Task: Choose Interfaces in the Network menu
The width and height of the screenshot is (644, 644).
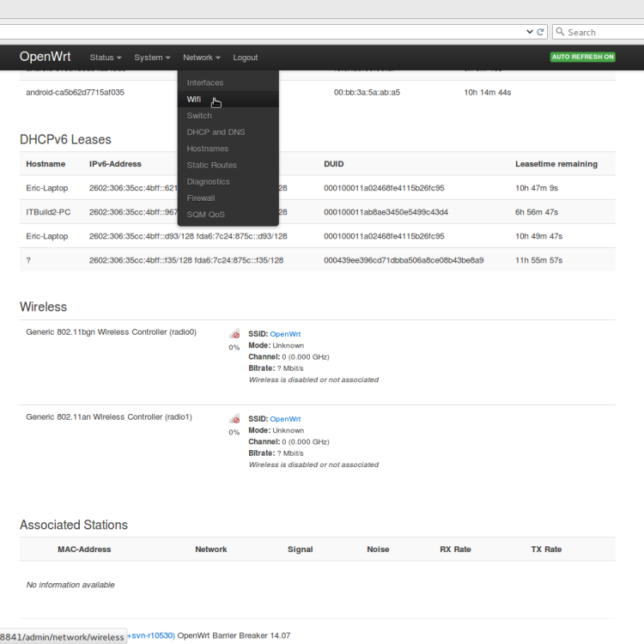Action: (205, 83)
